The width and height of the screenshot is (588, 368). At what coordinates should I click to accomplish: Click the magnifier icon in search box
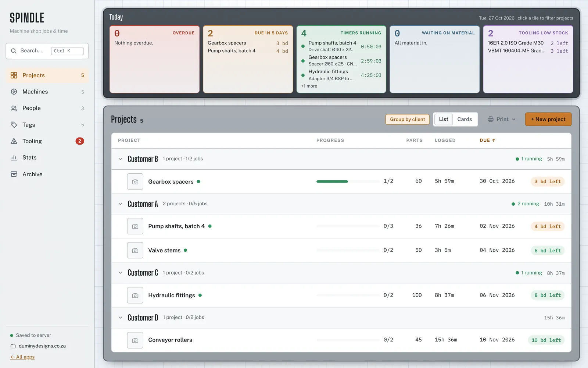pos(14,51)
